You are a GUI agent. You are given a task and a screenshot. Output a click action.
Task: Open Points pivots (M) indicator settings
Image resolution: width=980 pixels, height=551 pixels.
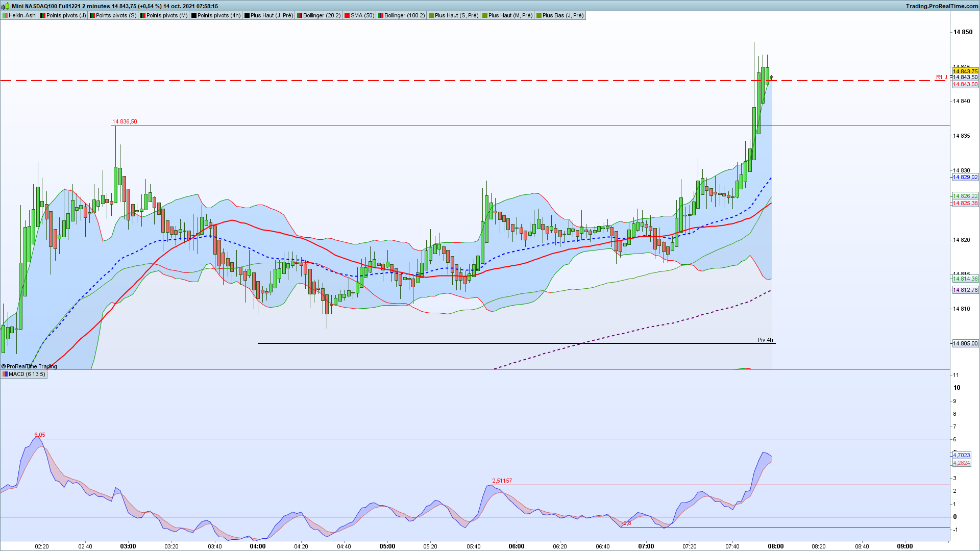click(164, 15)
